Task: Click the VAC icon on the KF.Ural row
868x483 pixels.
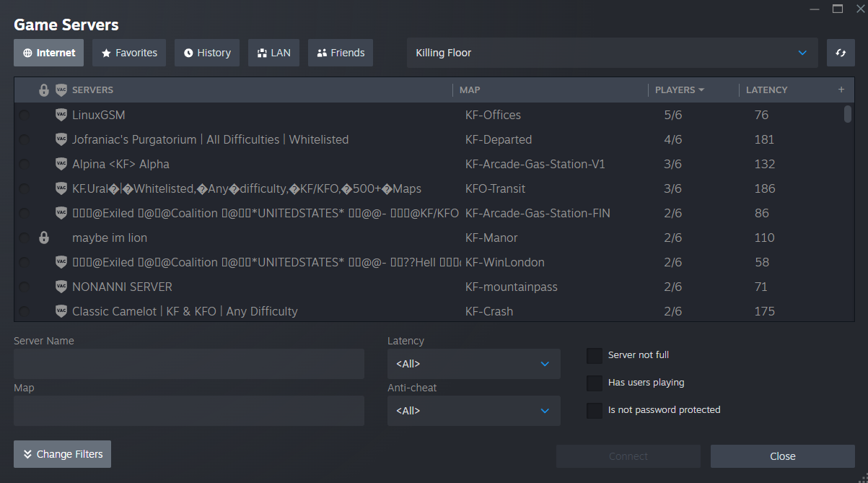Action: click(x=61, y=188)
